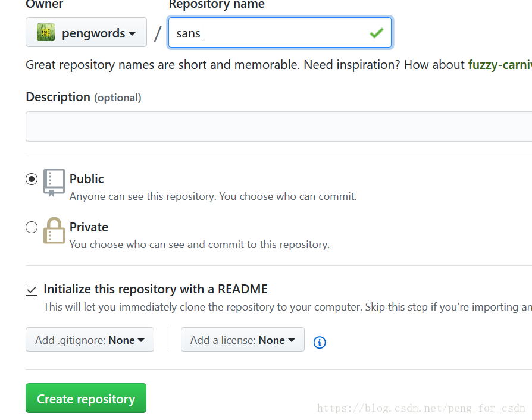
Task: Open the pengwords owner dropdown
Action: (x=86, y=32)
